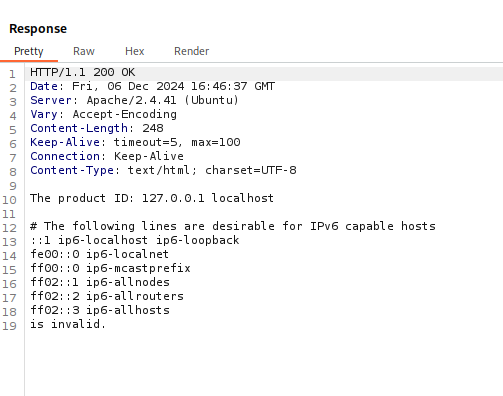Click the Server header name

pos(51,100)
